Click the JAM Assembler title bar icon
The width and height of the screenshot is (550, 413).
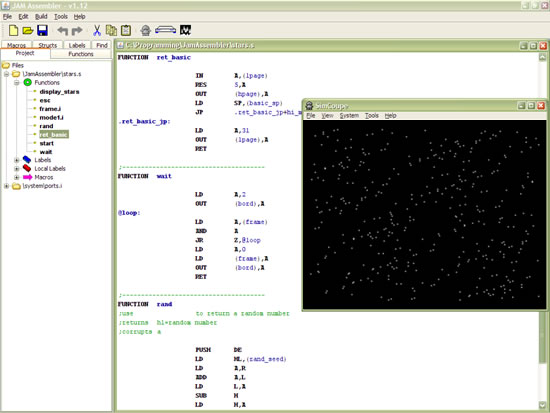(6, 6)
